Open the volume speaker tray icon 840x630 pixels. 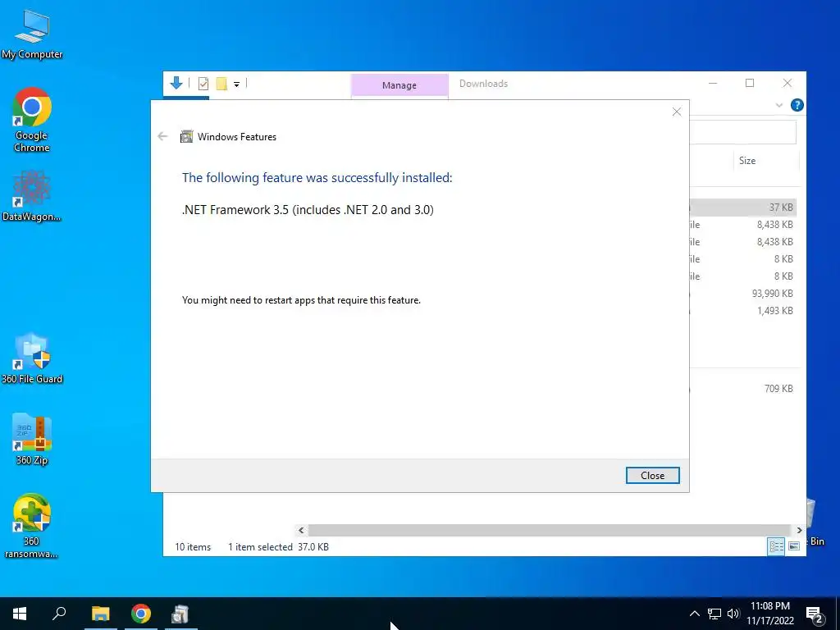(x=733, y=614)
